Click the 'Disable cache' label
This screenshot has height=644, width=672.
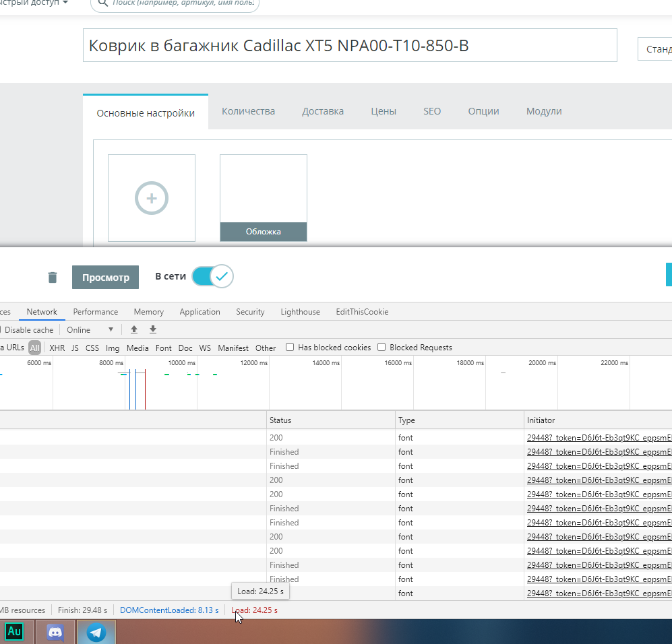click(29, 330)
